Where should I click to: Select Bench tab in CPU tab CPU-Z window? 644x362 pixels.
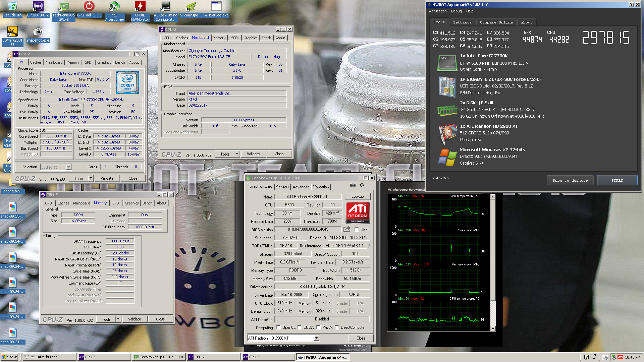(120, 62)
